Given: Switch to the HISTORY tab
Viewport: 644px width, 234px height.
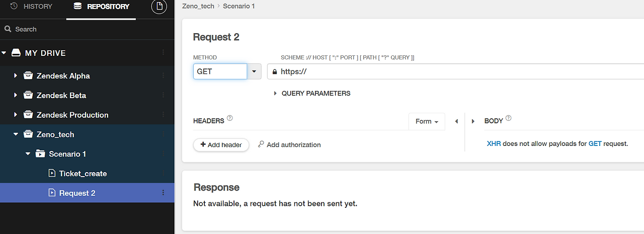Looking at the screenshot, I should (31, 7).
